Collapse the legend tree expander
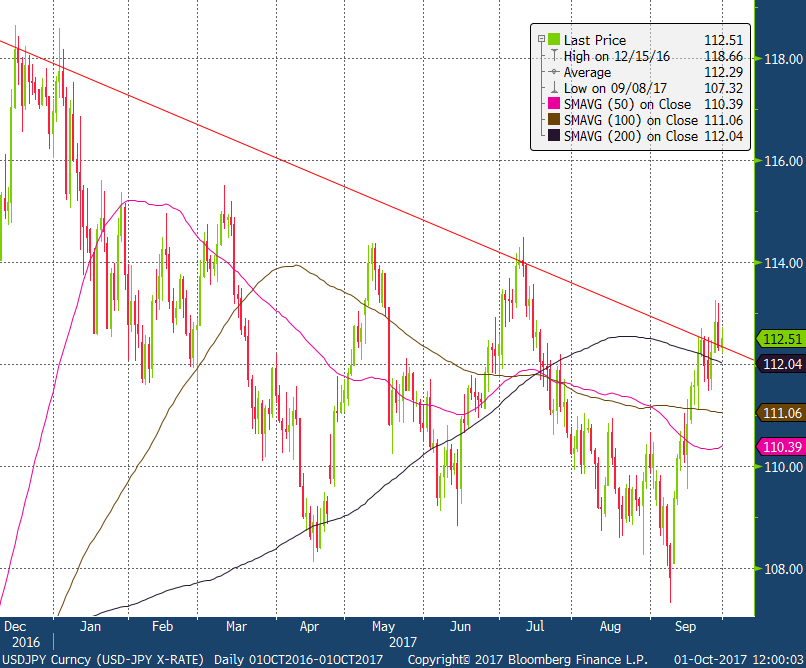This screenshot has width=806, height=668. 541,40
